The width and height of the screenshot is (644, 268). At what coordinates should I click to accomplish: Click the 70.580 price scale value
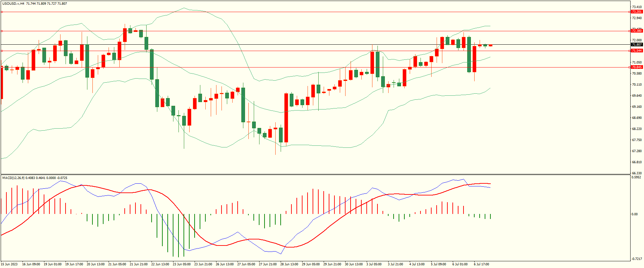click(637, 74)
